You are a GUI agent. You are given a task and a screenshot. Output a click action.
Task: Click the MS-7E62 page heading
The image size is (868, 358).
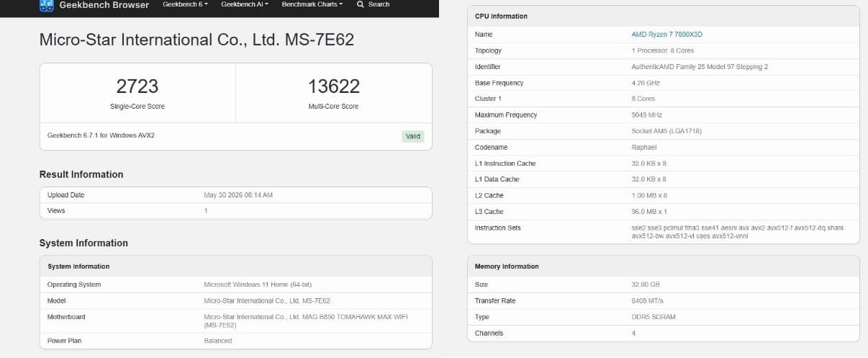click(x=197, y=40)
